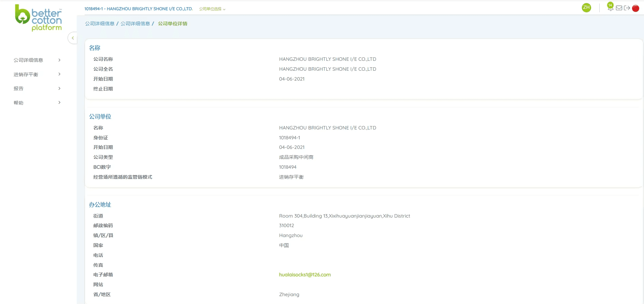
Task: Expand the 报告 sidebar menu
Action: (37, 88)
